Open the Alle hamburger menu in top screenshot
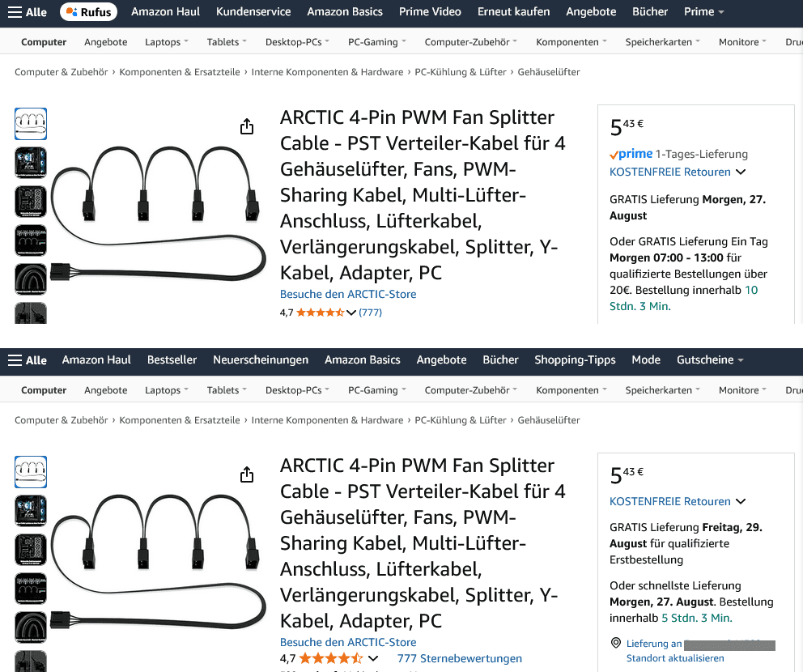 coord(27,12)
